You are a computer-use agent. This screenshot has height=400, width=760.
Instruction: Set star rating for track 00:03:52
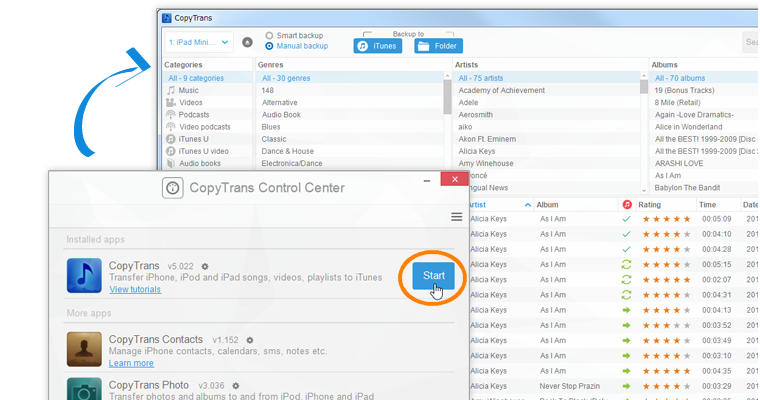coord(666,325)
